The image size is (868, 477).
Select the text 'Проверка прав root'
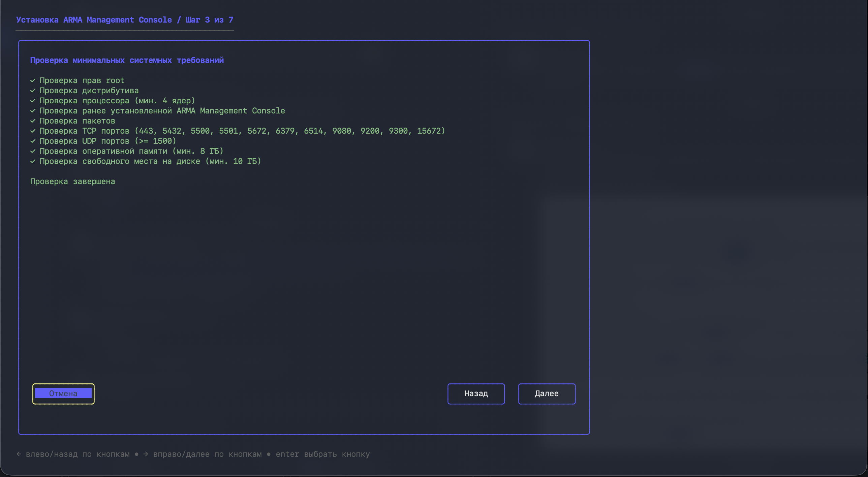tap(82, 81)
